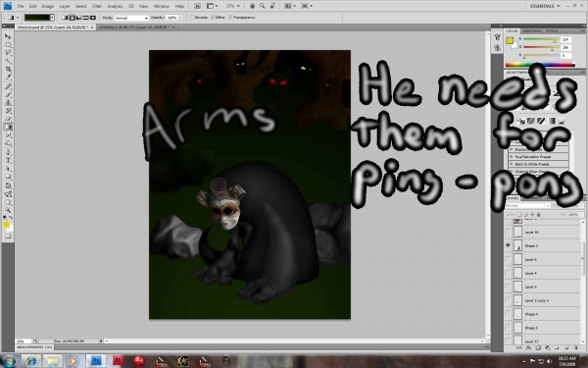Click the Zoom tool in application bar

click(262, 6)
